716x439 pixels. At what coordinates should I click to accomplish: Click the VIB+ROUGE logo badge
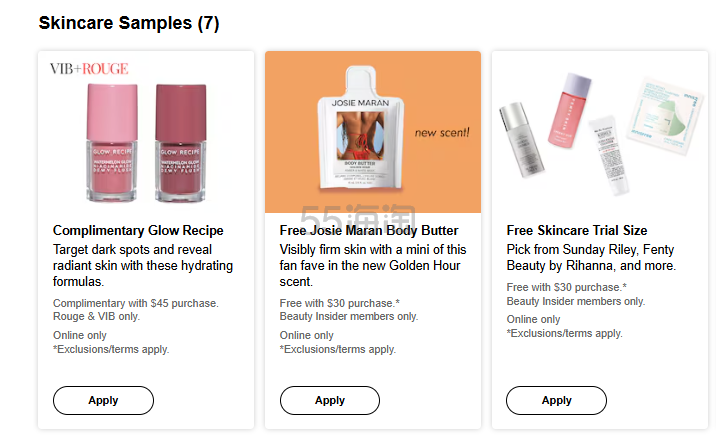pyautogui.click(x=89, y=69)
